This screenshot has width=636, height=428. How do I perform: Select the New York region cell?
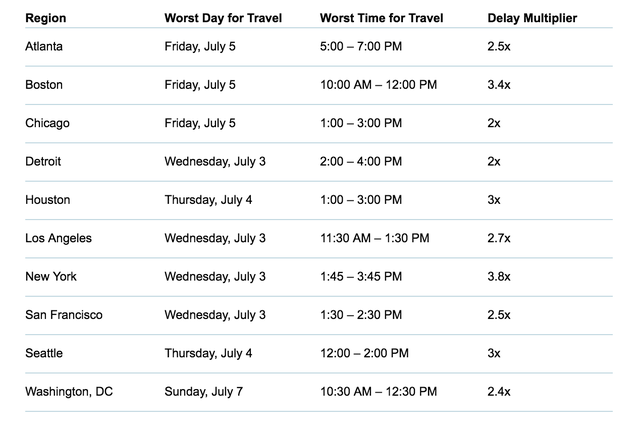(x=51, y=277)
